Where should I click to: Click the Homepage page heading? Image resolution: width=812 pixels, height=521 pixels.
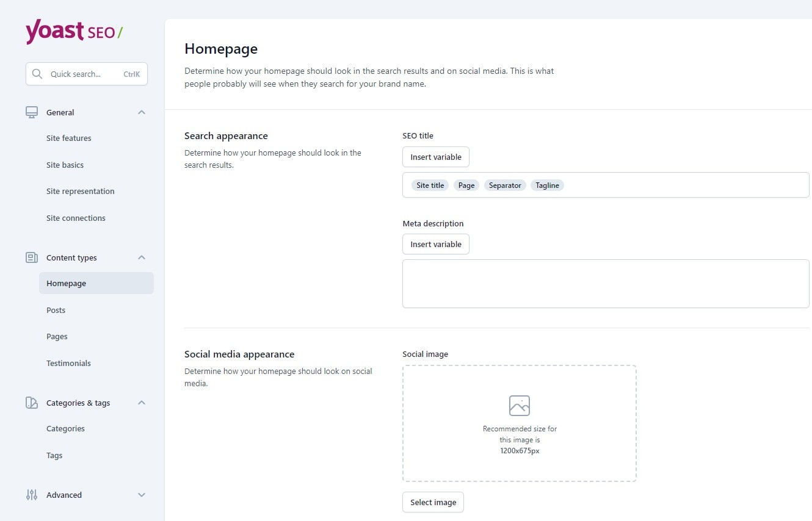(221, 49)
